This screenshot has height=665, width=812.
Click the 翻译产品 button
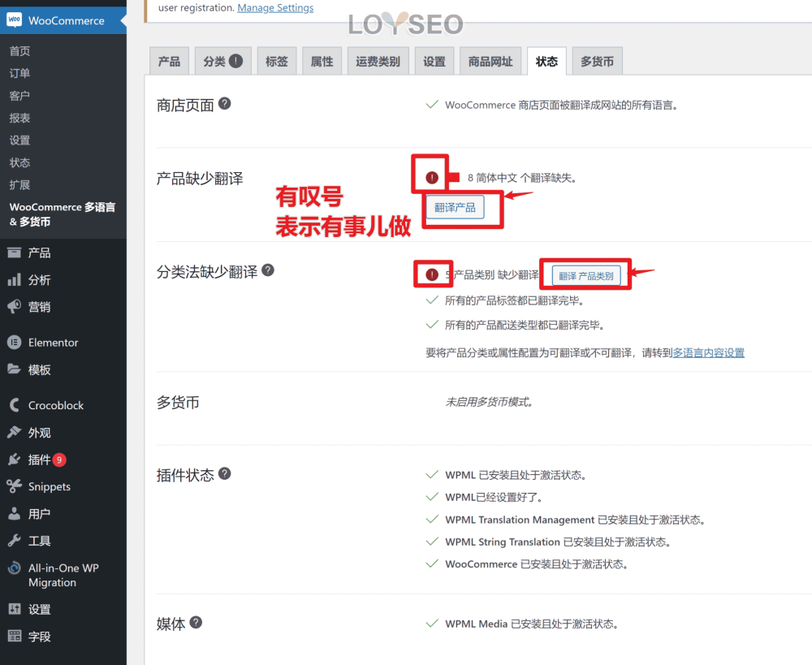(455, 207)
